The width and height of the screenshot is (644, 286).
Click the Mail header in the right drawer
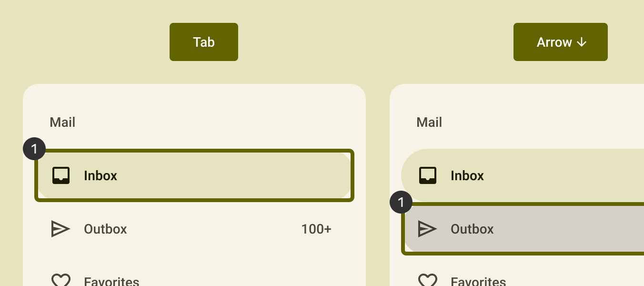point(429,122)
